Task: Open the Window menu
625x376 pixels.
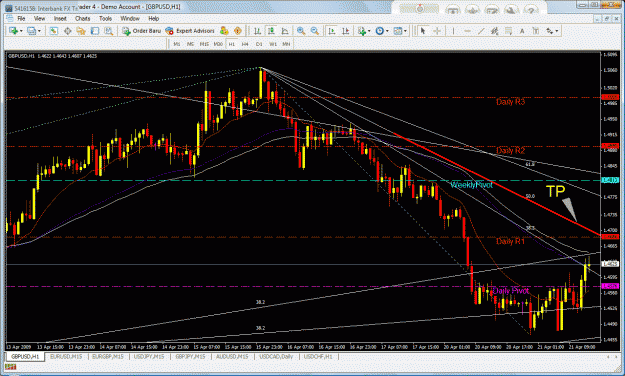Action: coord(130,18)
